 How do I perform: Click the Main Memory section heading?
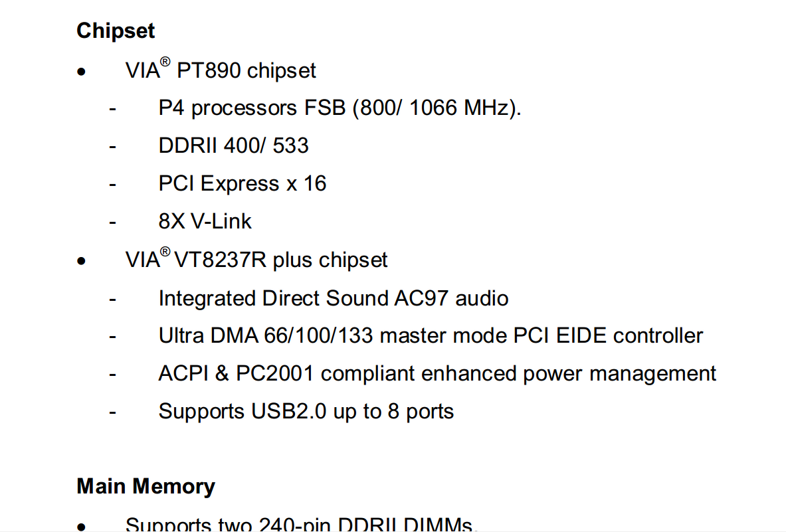tap(146, 486)
